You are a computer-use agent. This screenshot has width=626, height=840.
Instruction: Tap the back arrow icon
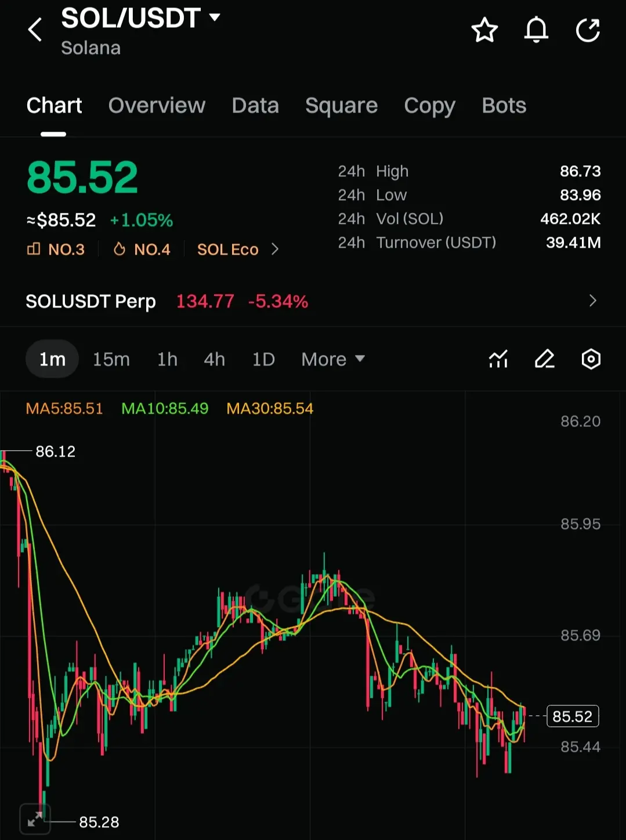pyautogui.click(x=35, y=30)
